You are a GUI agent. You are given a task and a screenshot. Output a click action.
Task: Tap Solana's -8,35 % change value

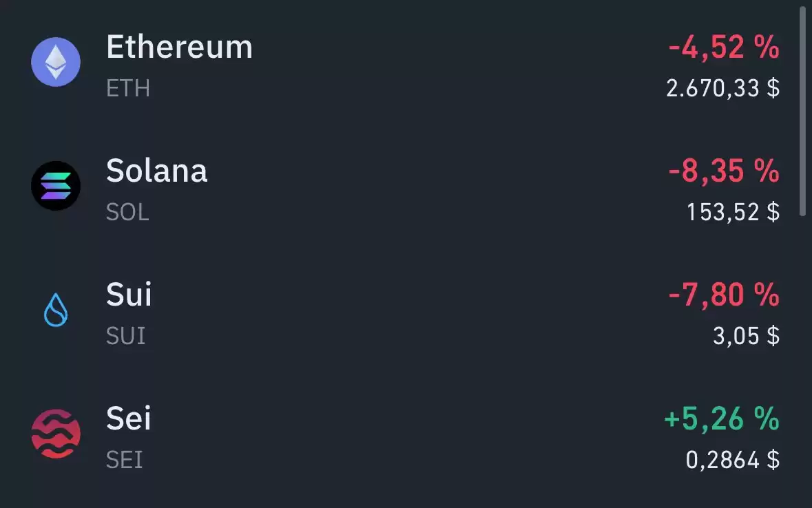(x=723, y=171)
